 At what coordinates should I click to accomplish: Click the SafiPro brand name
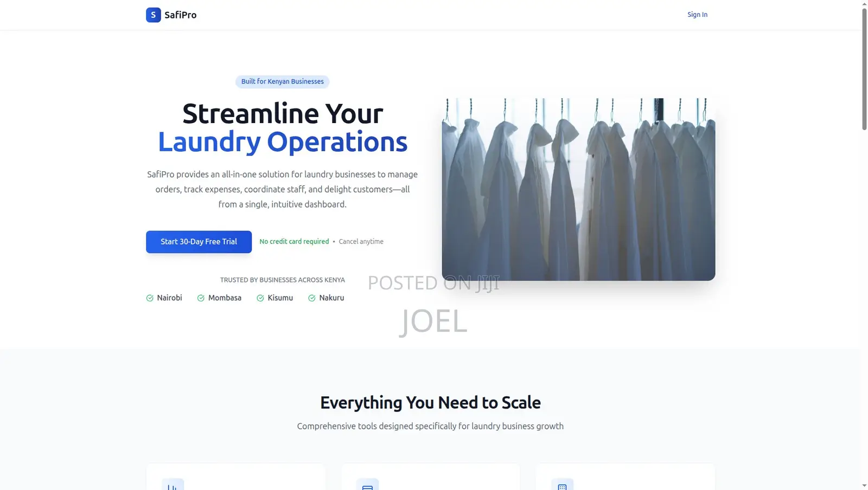click(181, 15)
